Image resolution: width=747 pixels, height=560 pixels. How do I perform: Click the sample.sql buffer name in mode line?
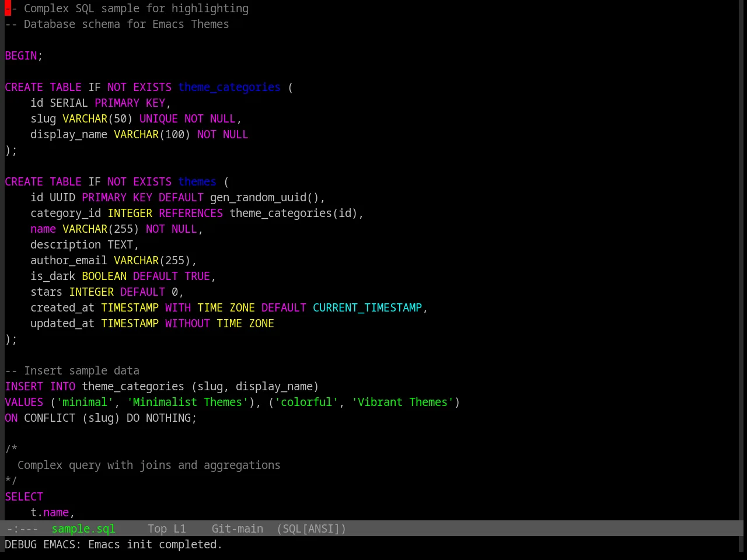pyautogui.click(x=83, y=528)
